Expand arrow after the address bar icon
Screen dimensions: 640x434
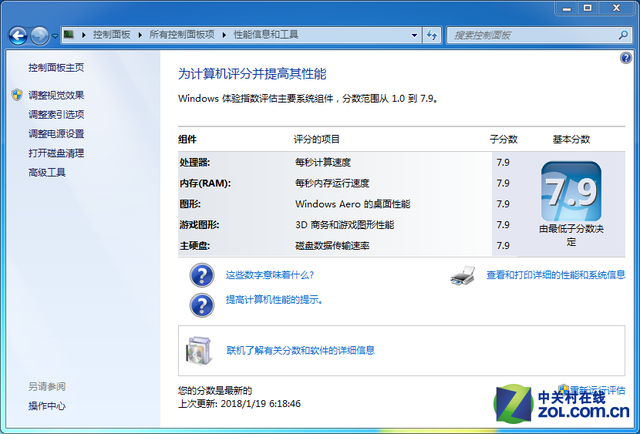click(x=84, y=35)
